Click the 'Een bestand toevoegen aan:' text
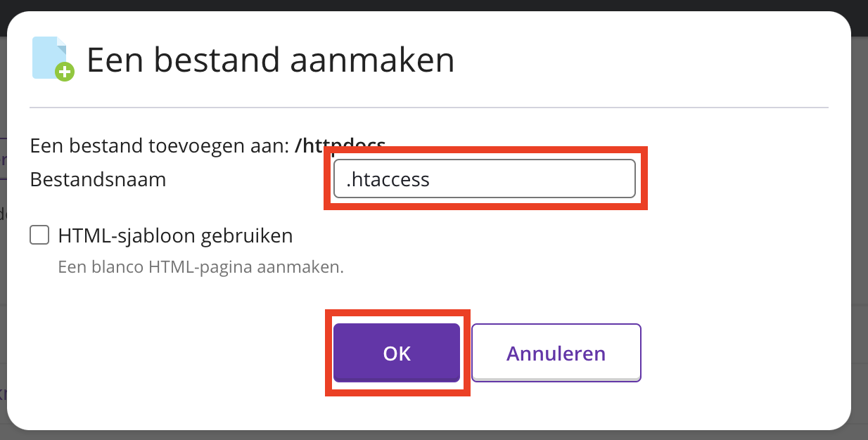This screenshot has width=868, height=440. tap(159, 146)
